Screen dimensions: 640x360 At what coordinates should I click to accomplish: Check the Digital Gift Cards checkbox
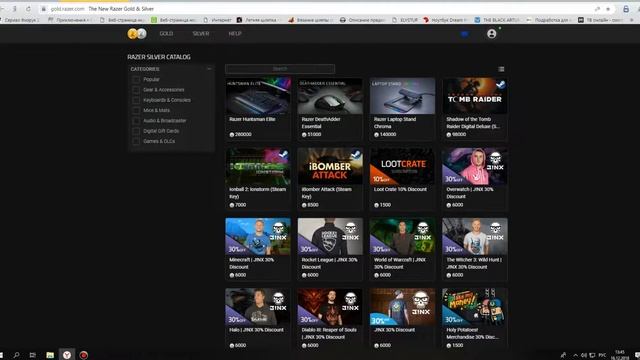(136, 131)
